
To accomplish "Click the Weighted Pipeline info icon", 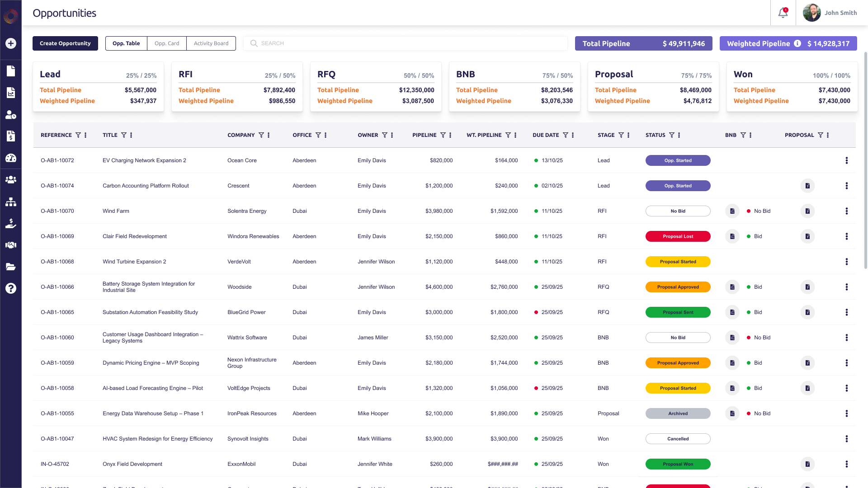I will click(797, 43).
